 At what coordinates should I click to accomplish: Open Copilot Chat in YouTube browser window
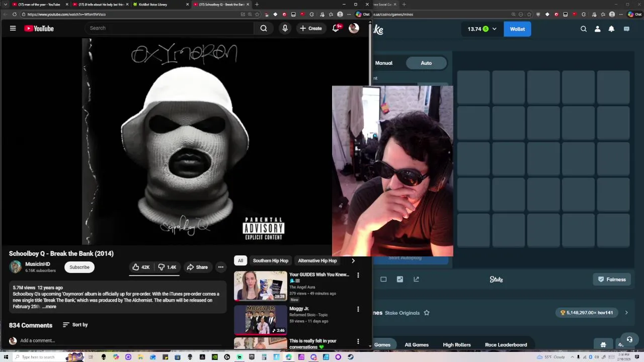362,14
